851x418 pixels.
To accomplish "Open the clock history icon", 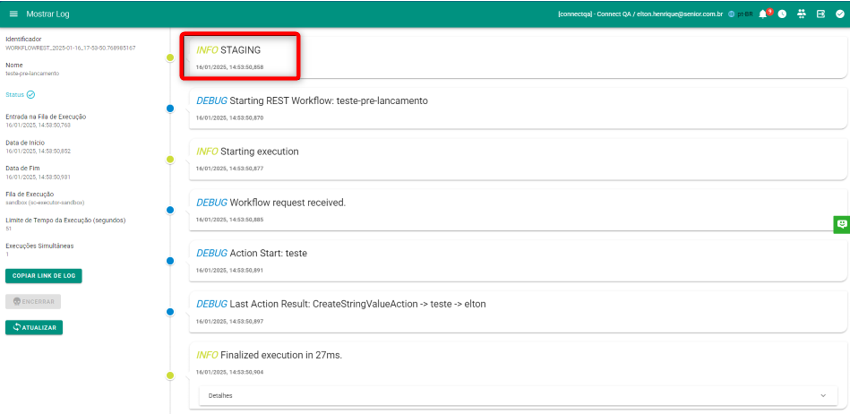I will tap(782, 14).
